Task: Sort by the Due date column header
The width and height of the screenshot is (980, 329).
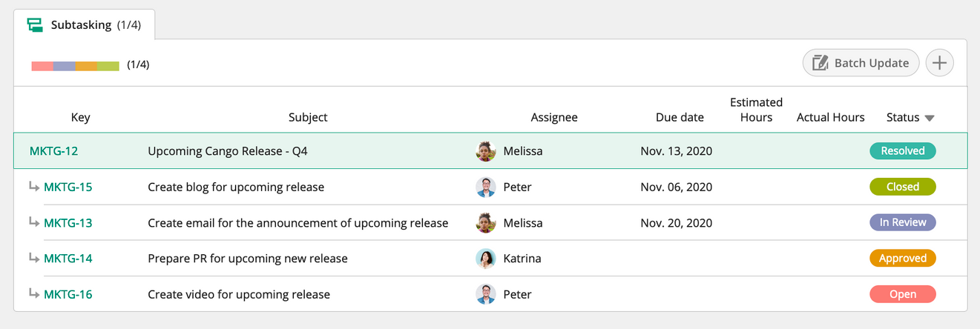Action: coord(680,117)
